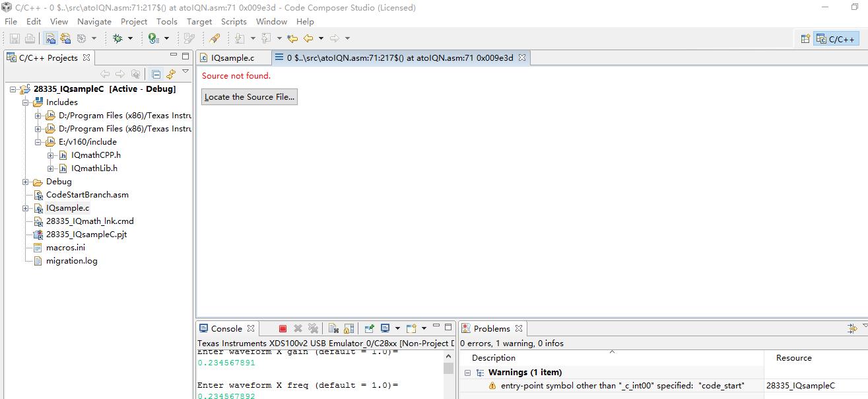Image resolution: width=868 pixels, height=399 pixels.
Task: Click Remove All Terminated Launches icon
Action: click(313, 328)
